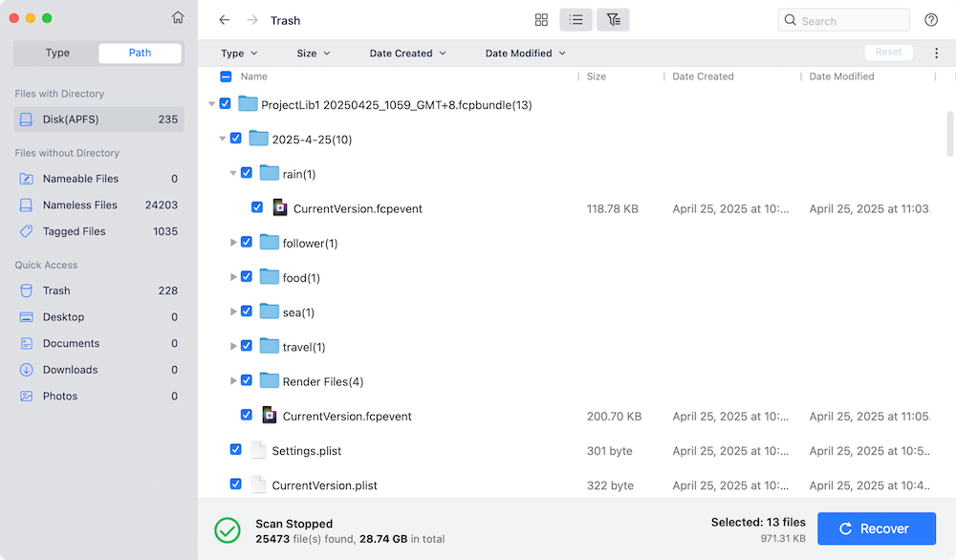The image size is (956, 560).
Task: Collapse the rain(1) folder
Action: click(233, 173)
